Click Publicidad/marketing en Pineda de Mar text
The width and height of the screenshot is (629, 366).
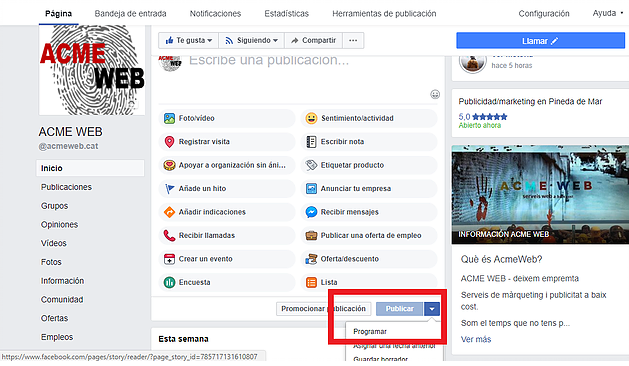[530, 102]
